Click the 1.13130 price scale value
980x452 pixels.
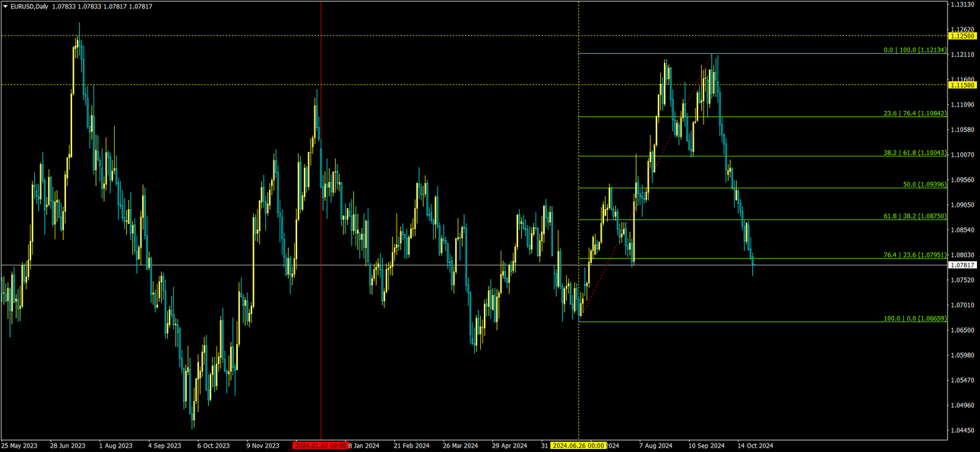pyautogui.click(x=963, y=5)
